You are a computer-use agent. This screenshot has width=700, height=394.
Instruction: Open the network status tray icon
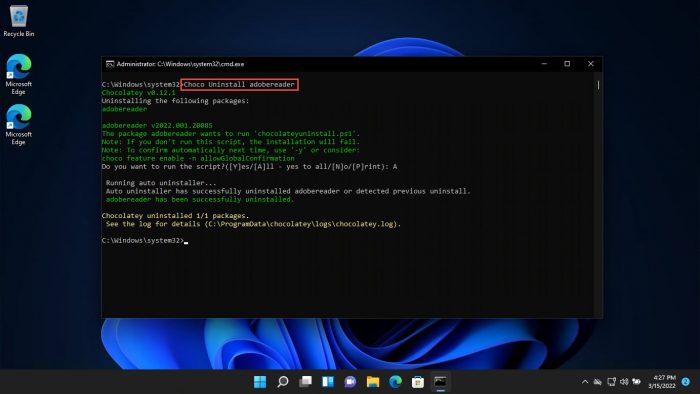tap(611, 382)
